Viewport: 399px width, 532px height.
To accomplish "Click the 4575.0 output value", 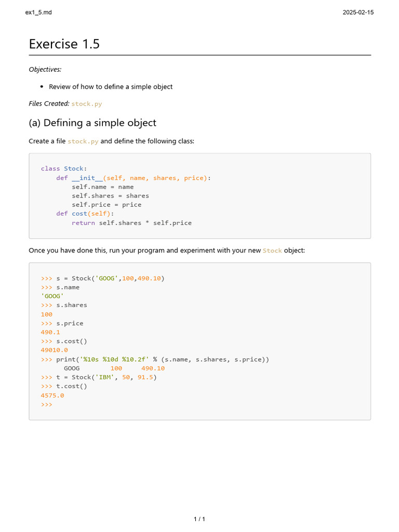I will [52, 395].
